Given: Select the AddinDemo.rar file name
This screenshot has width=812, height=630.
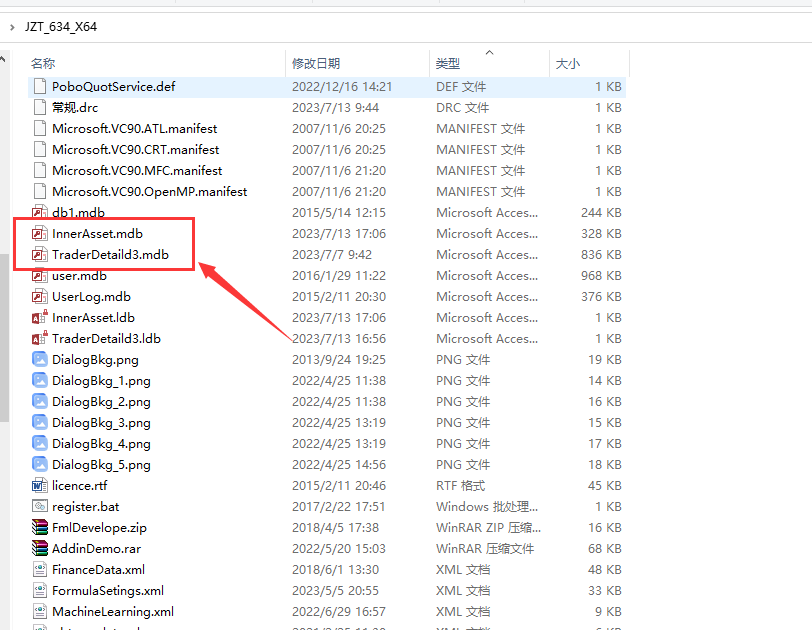Looking at the screenshot, I should tap(96, 548).
